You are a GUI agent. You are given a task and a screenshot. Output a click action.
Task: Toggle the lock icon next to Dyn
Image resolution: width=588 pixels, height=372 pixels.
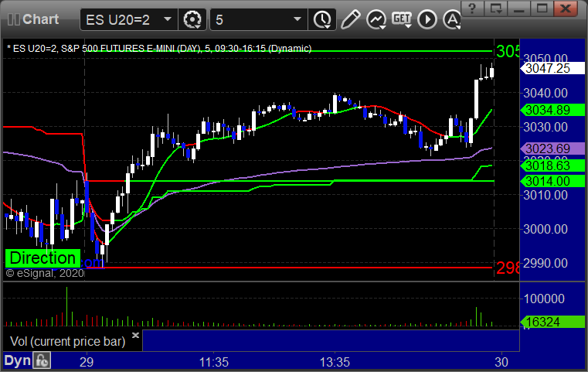[x=42, y=360]
